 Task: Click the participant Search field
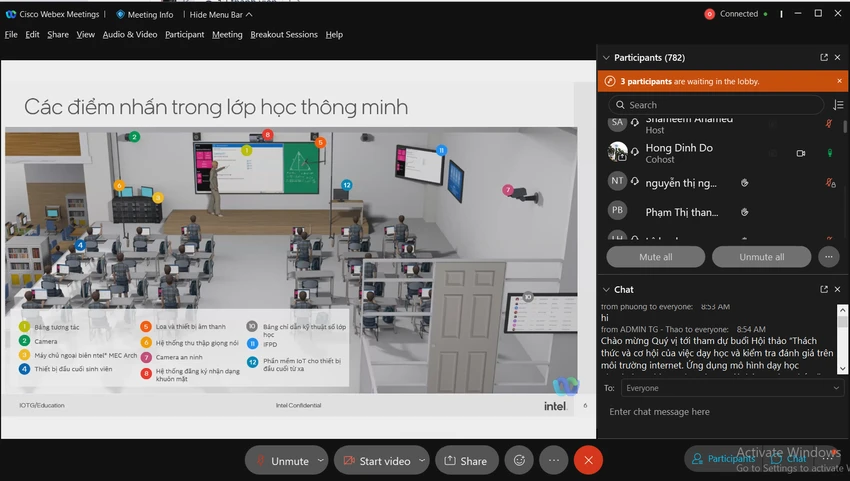point(716,105)
